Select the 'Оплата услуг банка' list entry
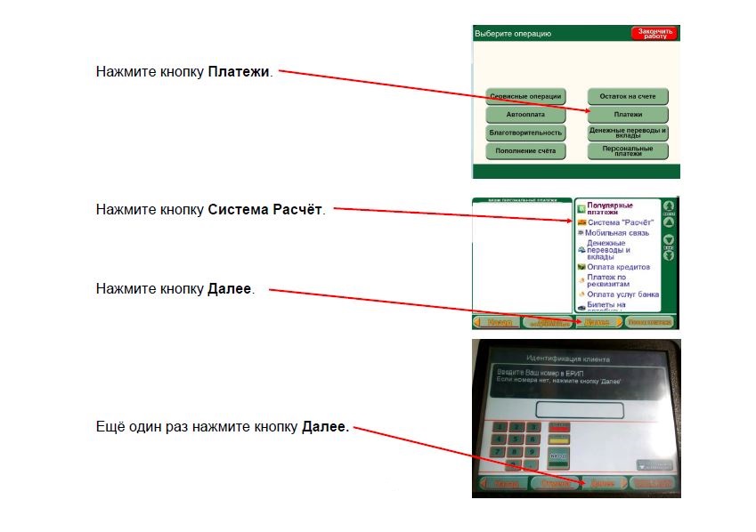The width and height of the screenshot is (756, 532). (619, 294)
